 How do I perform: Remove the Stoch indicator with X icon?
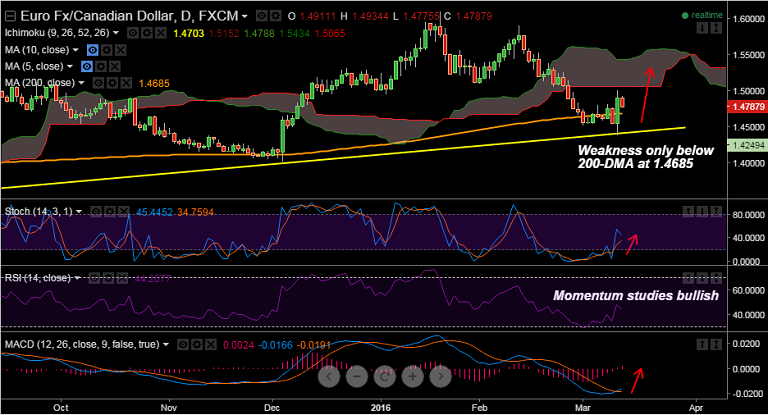(x=123, y=212)
